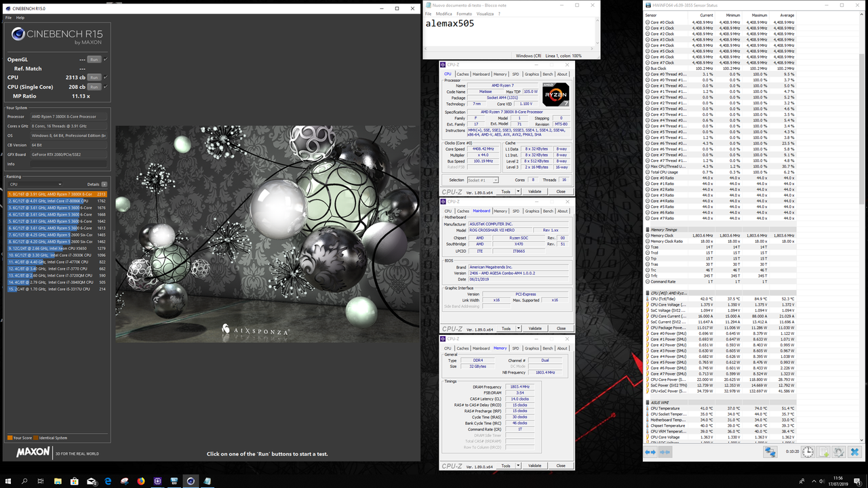Toggle the checkbox for CPU Single Core
This screenshot has width=868, height=488.
point(105,87)
